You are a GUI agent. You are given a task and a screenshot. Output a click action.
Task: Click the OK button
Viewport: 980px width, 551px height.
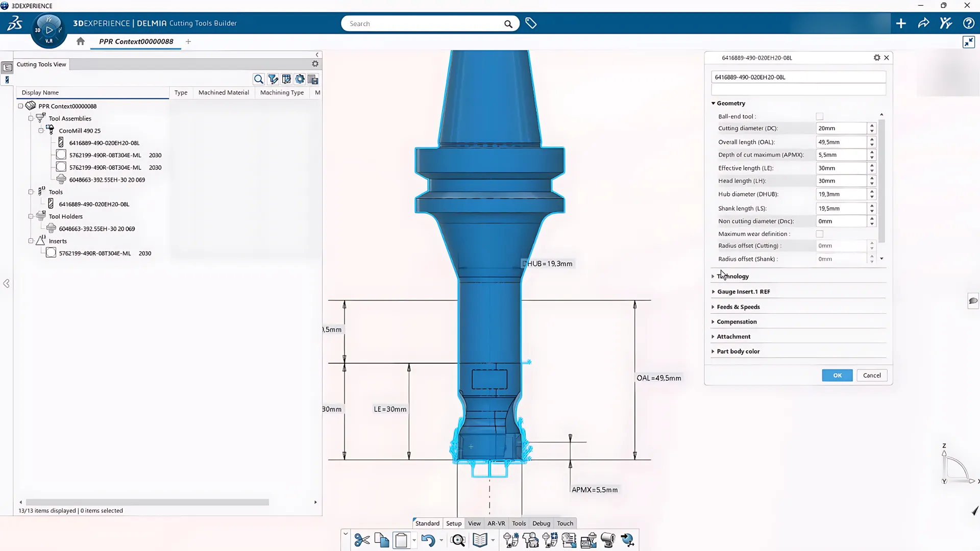click(837, 375)
